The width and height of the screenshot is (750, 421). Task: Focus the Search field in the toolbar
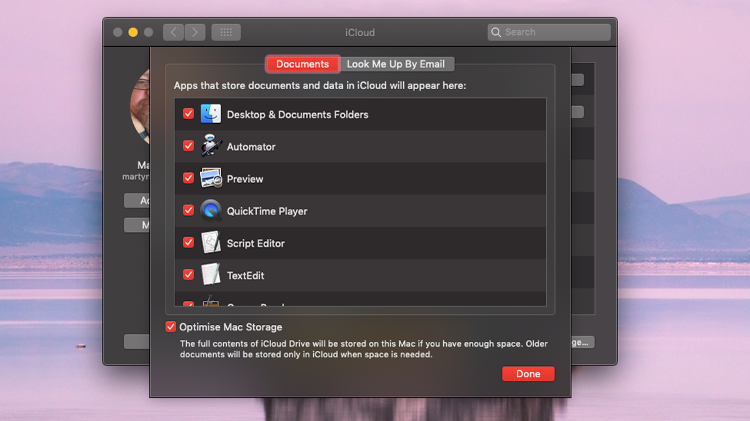click(549, 32)
